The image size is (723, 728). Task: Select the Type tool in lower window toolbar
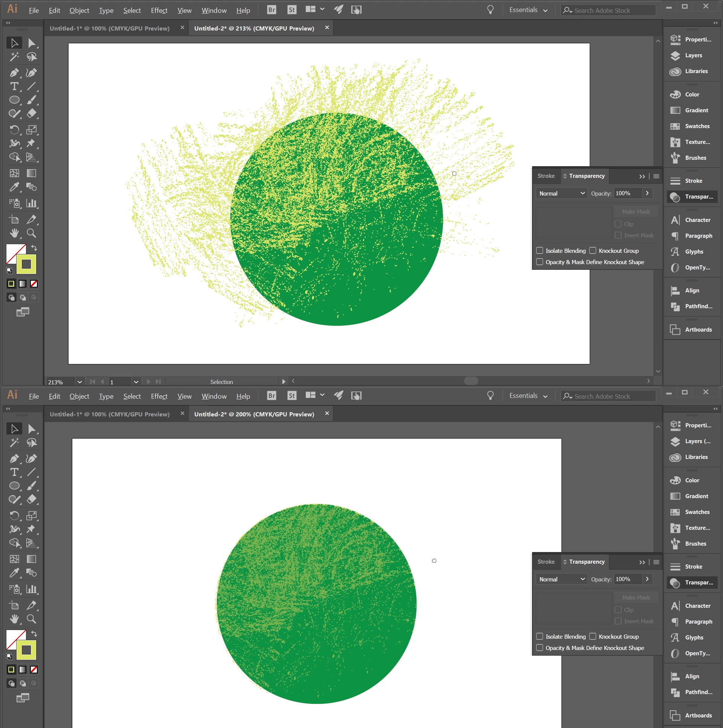tap(14, 473)
